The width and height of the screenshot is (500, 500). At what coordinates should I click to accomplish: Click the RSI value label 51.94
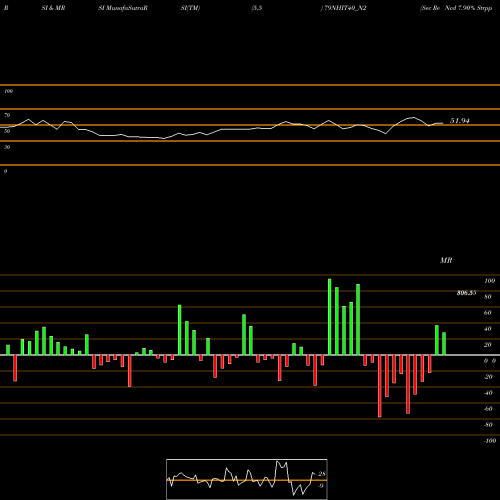click(460, 121)
